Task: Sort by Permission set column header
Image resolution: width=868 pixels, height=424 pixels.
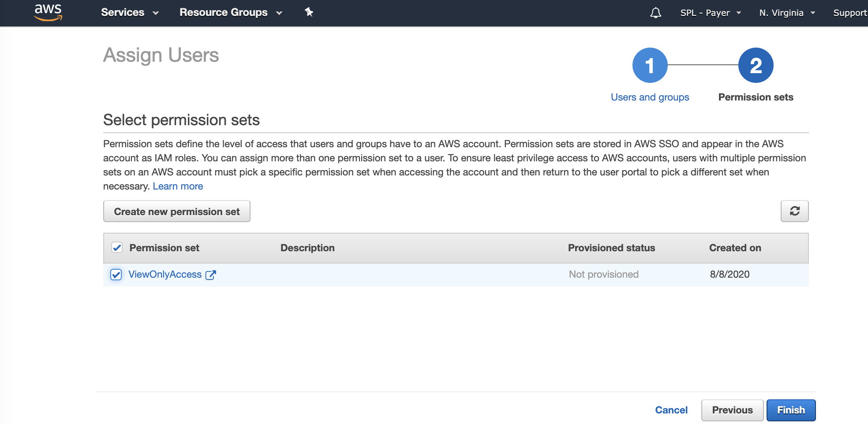Action: pos(164,248)
